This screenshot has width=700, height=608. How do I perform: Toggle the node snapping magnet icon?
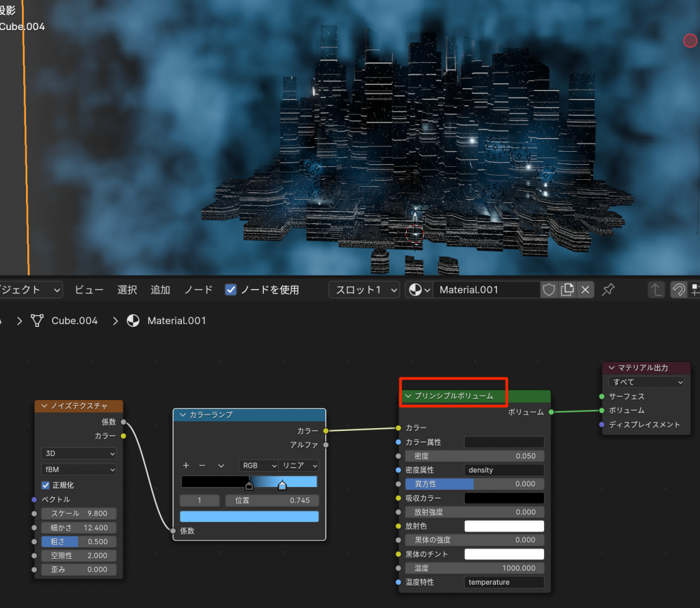pos(678,290)
